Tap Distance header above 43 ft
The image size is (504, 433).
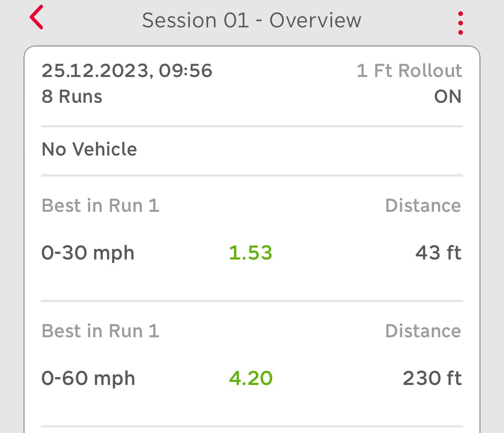[423, 206]
